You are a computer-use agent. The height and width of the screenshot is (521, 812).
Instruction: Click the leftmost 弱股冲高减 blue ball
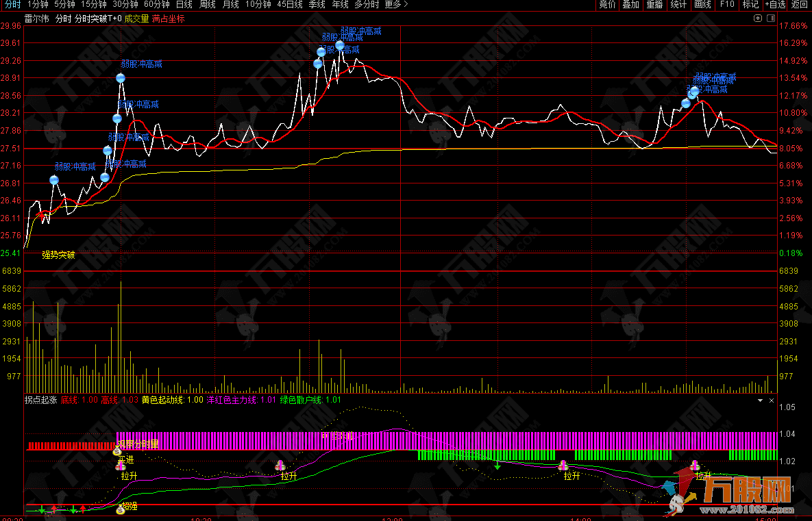(x=54, y=180)
